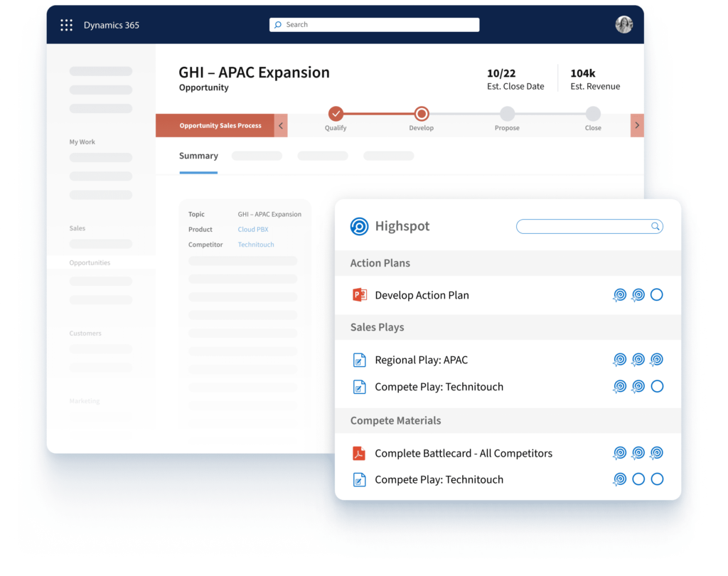Click third target icon for Regional Play: APAC
This screenshot has width=728, height=576.
pyautogui.click(x=656, y=360)
